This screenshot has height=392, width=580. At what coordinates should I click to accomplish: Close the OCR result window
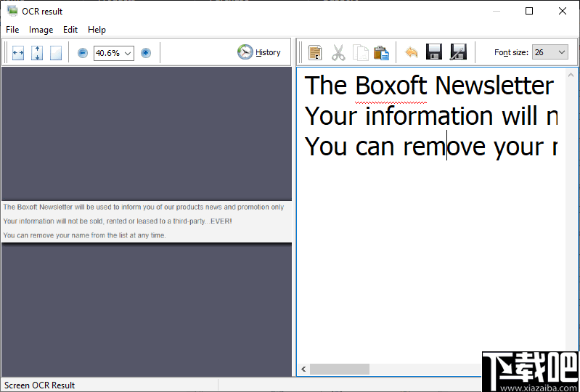pos(563,11)
